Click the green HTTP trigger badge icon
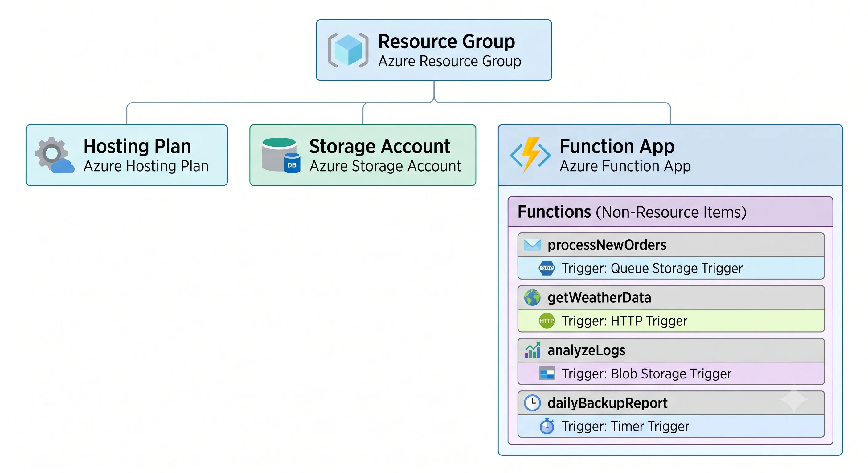Image resolution: width=868 pixels, height=473 pixels. (547, 321)
